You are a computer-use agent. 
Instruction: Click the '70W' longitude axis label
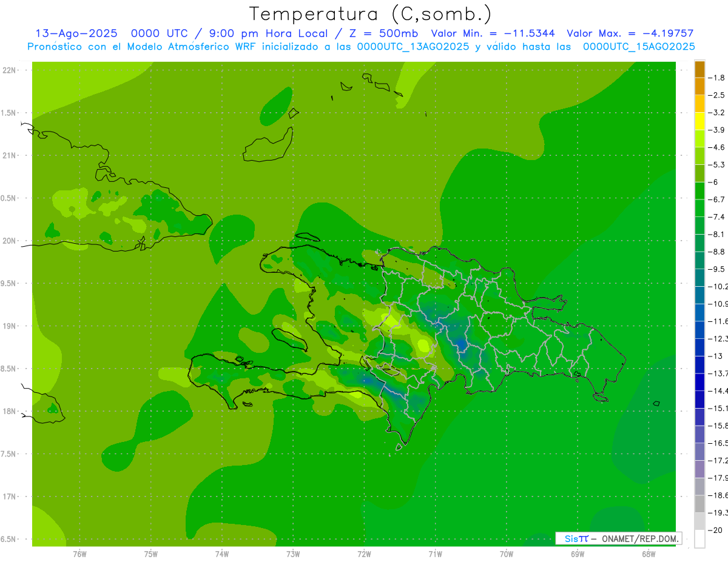(507, 554)
